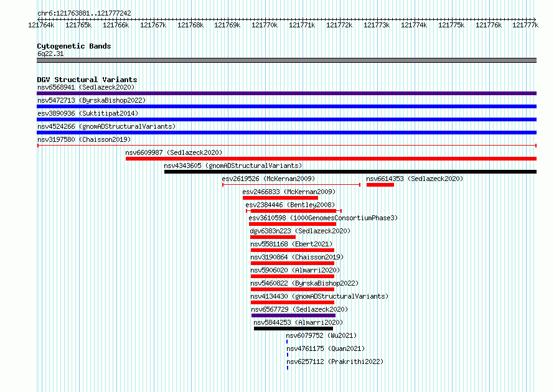The image size is (554, 392).
Task: Click the red bar under esv2384446
Action: 294,211
